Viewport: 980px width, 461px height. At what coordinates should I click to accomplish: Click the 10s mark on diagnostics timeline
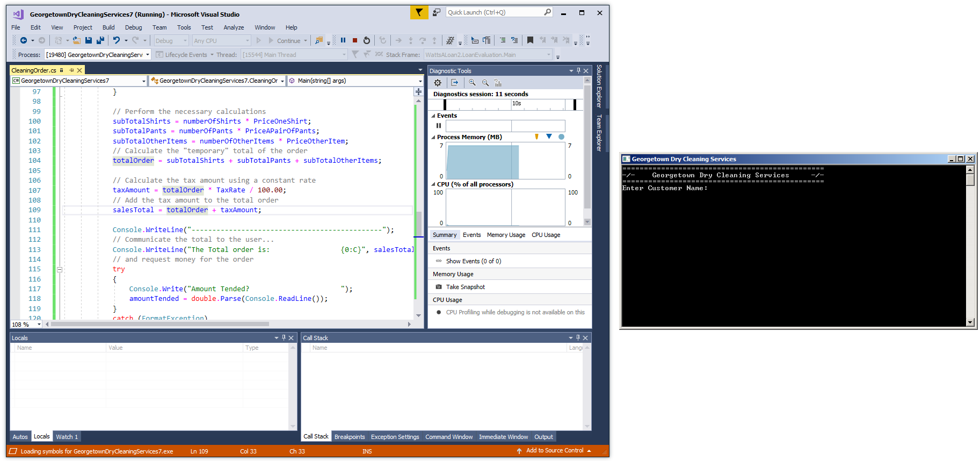[516, 103]
